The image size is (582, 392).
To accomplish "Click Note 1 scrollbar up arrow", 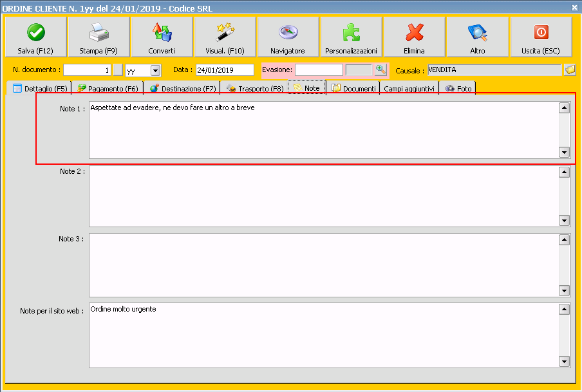I will click(x=564, y=107).
